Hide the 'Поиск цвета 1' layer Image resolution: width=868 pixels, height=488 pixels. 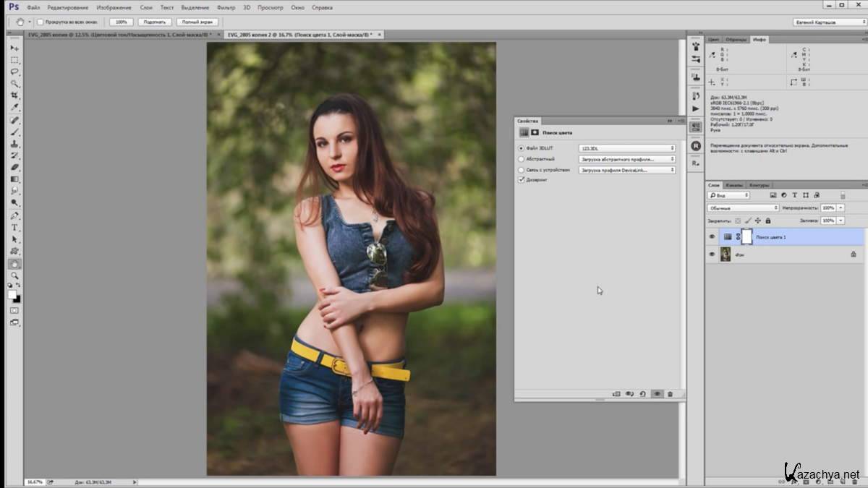[712, 237]
